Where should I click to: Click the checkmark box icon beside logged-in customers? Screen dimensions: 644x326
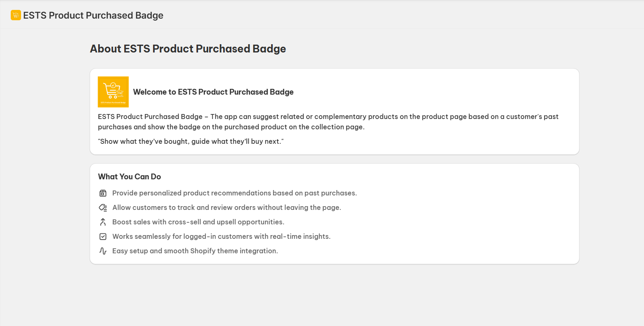pyautogui.click(x=103, y=236)
